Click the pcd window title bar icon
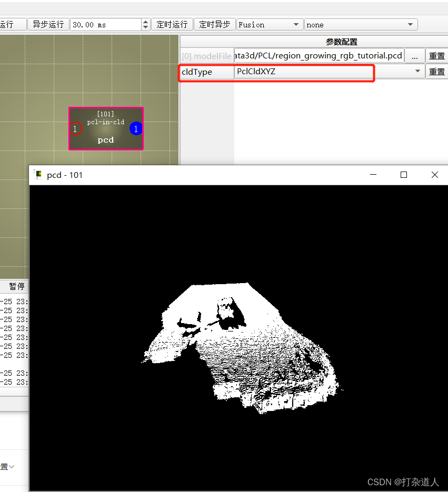448x492 pixels. (37, 174)
